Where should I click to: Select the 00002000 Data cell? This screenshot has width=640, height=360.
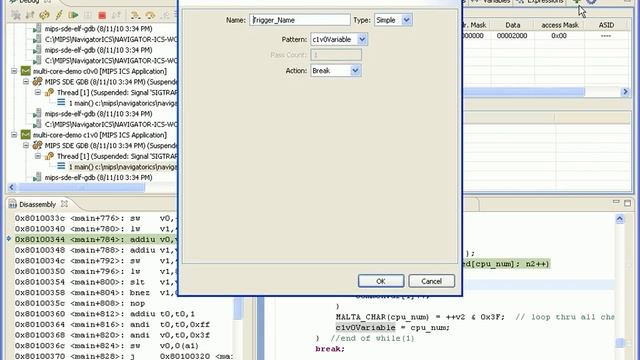tap(512, 36)
